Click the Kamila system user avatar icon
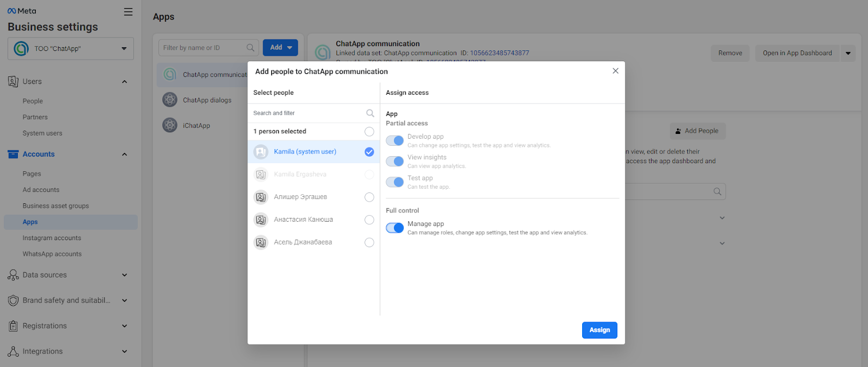Image resolution: width=868 pixels, height=367 pixels. coord(261,152)
